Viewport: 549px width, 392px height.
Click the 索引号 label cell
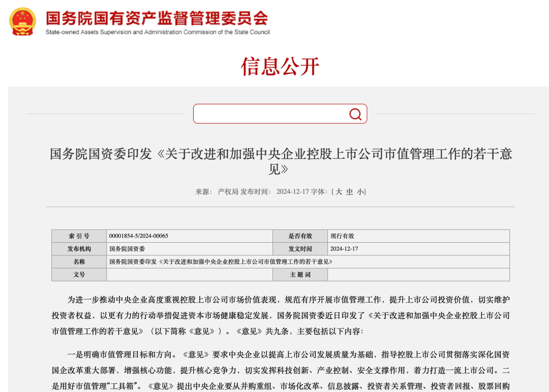coord(79,236)
